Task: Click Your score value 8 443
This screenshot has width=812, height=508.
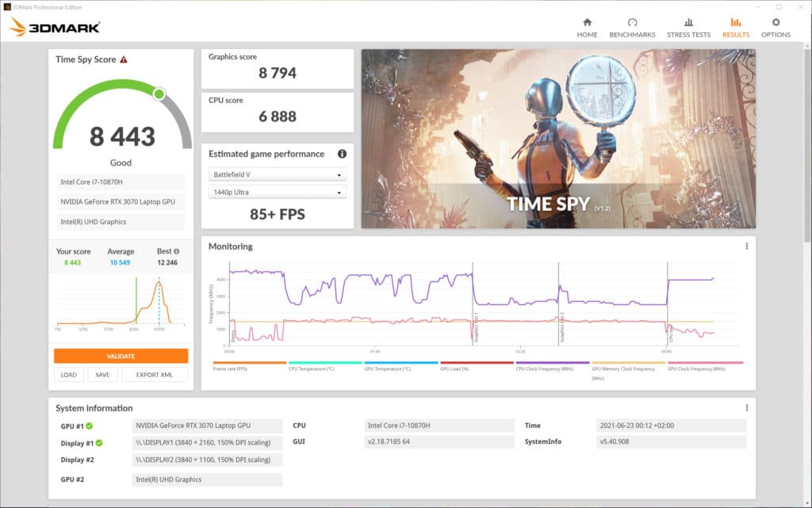Action: [72, 262]
